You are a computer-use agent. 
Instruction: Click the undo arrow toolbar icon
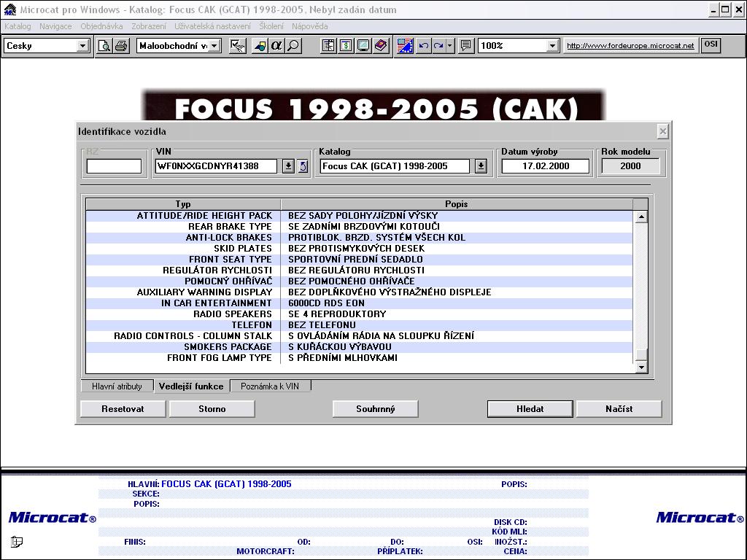click(423, 46)
